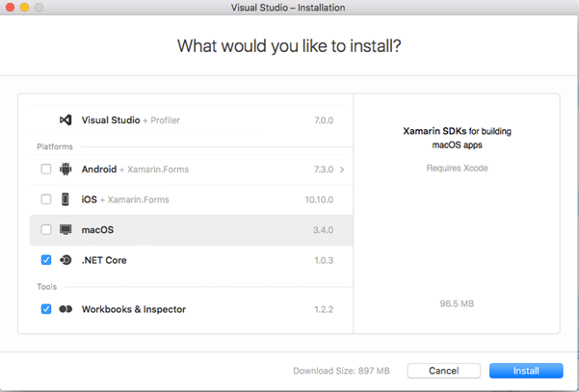Click the iOS phone icon
579x392 pixels.
coord(66,199)
